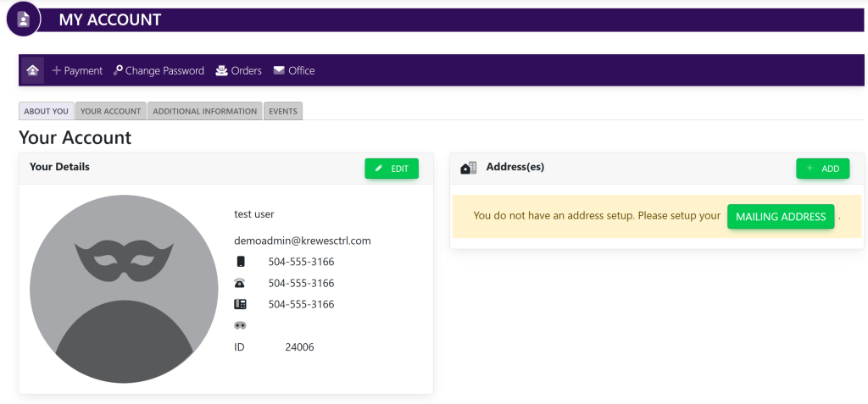Viewport: 868px width, 404px height.
Task: Click the My Account header badge icon
Action: point(24,19)
